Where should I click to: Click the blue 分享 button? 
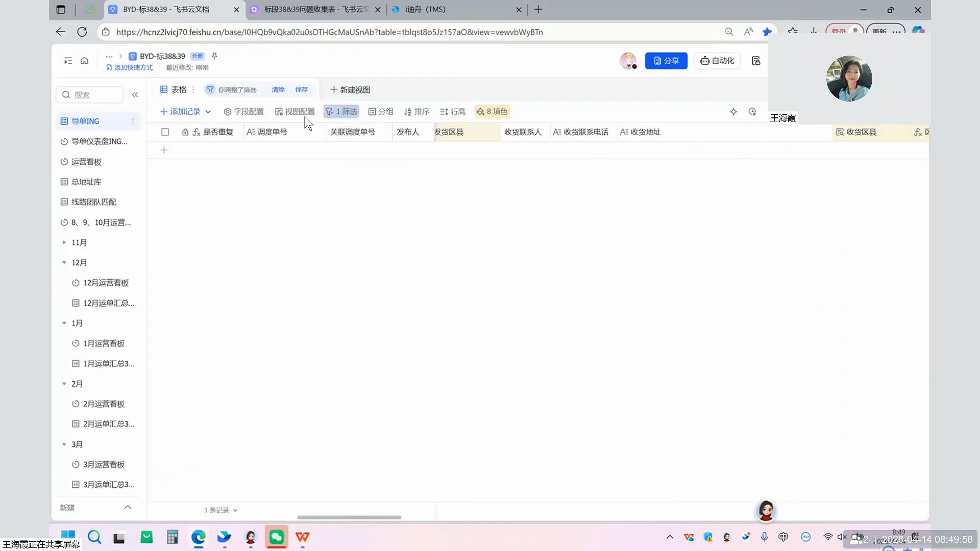[x=666, y=61]
